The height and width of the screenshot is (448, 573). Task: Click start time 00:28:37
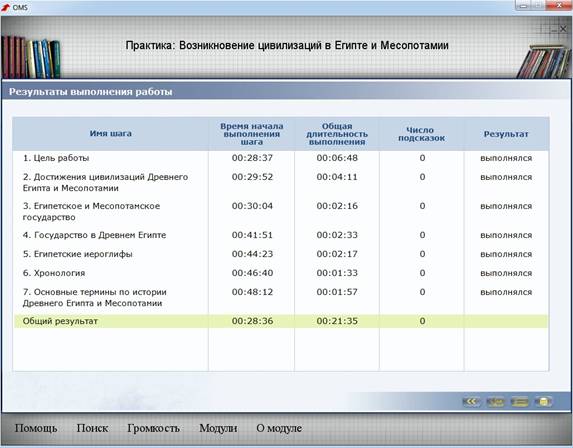(x=252, y=158)
